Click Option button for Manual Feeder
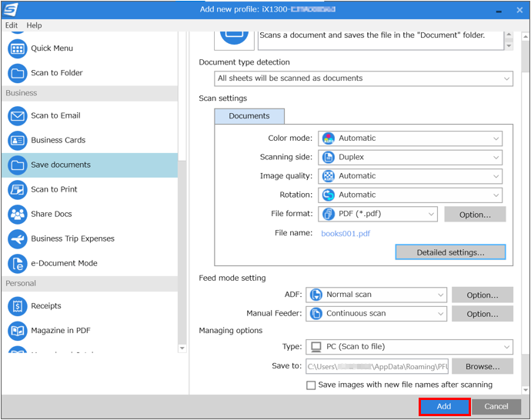This screenshot has height=420, width=531. (483, 314)
